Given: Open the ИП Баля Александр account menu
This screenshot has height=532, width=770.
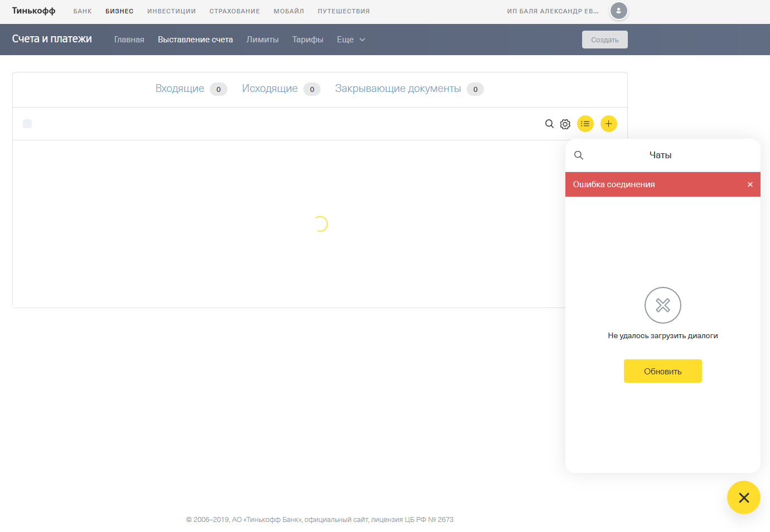Looking at the screenshot, I should 552,11.
